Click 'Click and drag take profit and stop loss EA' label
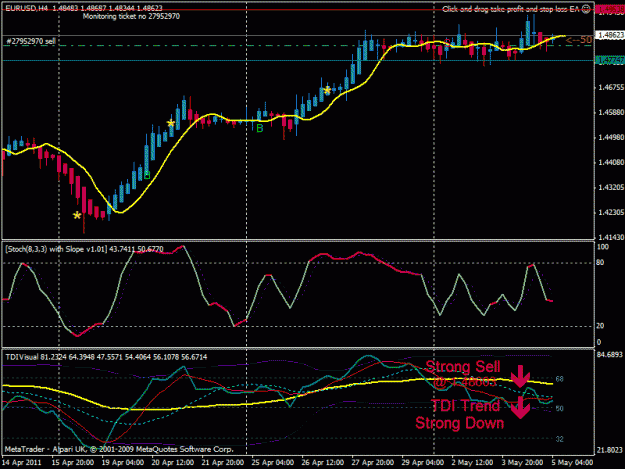Screen dimensions: 625x469 [511, 9]
